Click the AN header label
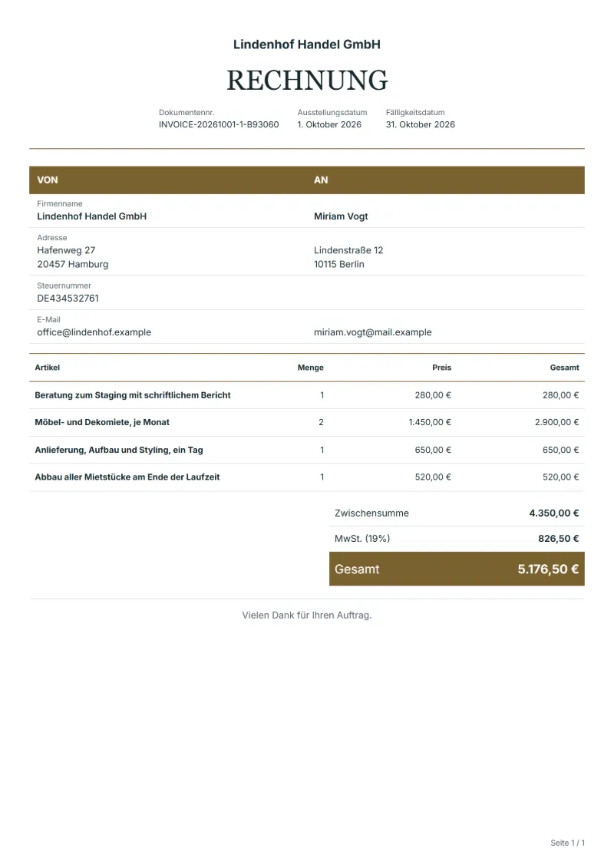 (321, 180)
